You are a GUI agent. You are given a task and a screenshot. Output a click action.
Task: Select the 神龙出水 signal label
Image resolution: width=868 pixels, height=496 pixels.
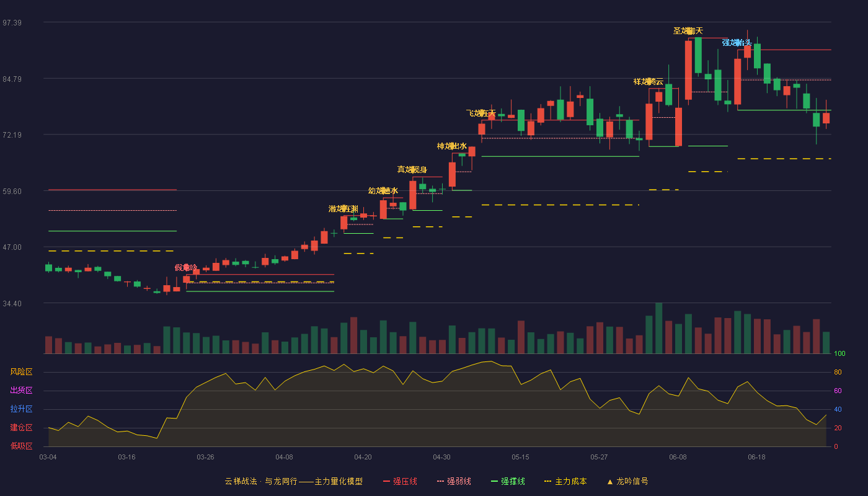pos(452,146)
